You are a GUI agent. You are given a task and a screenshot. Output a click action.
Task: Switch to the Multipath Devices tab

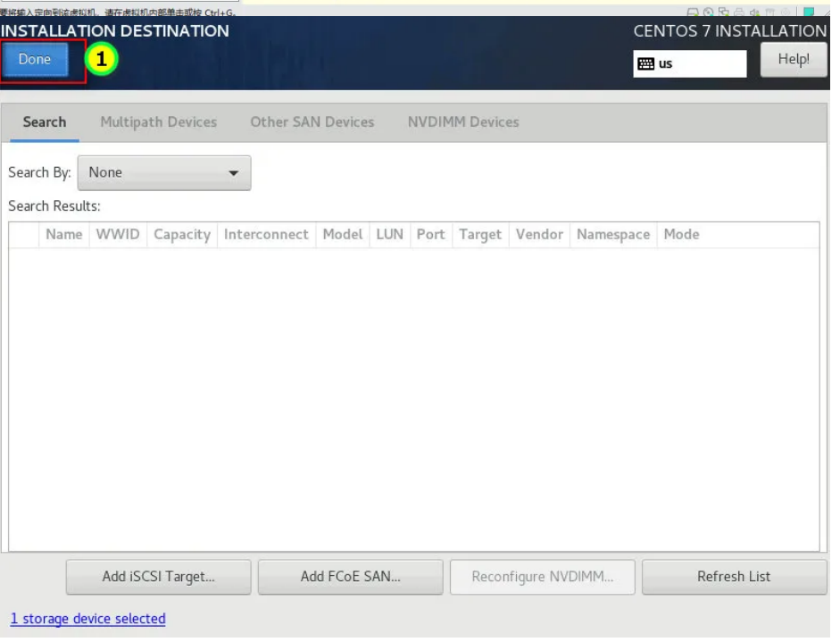coord(159,122)
